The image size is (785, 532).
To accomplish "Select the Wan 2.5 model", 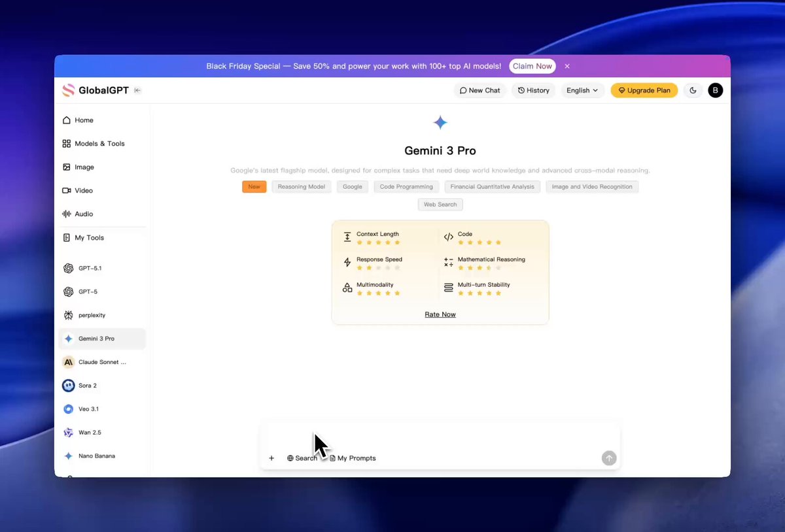I will coord(102,433).
